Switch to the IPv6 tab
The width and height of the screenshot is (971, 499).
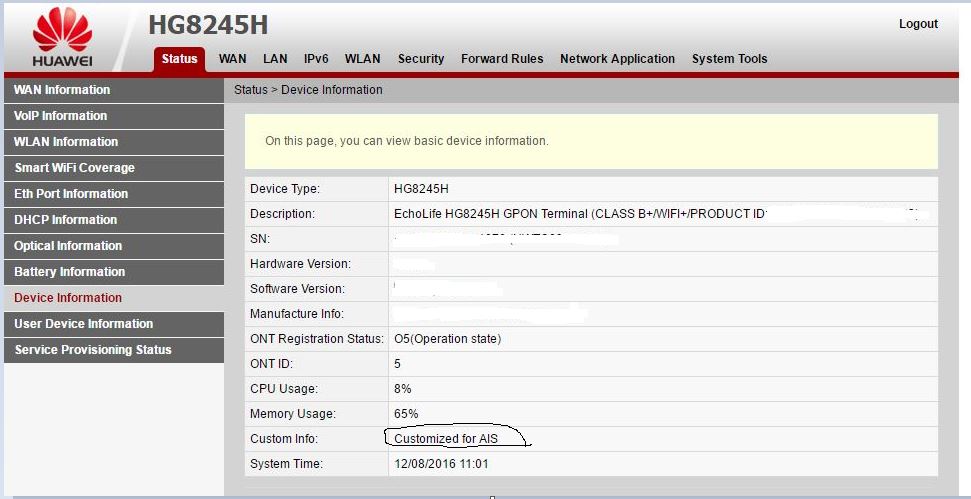pos(316,59)
